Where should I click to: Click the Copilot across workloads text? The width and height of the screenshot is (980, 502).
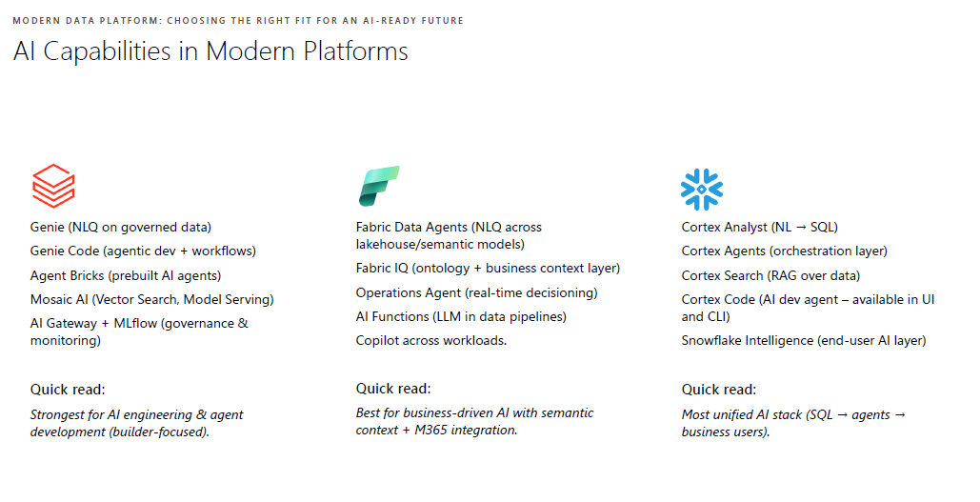click(x=431, y=340)
